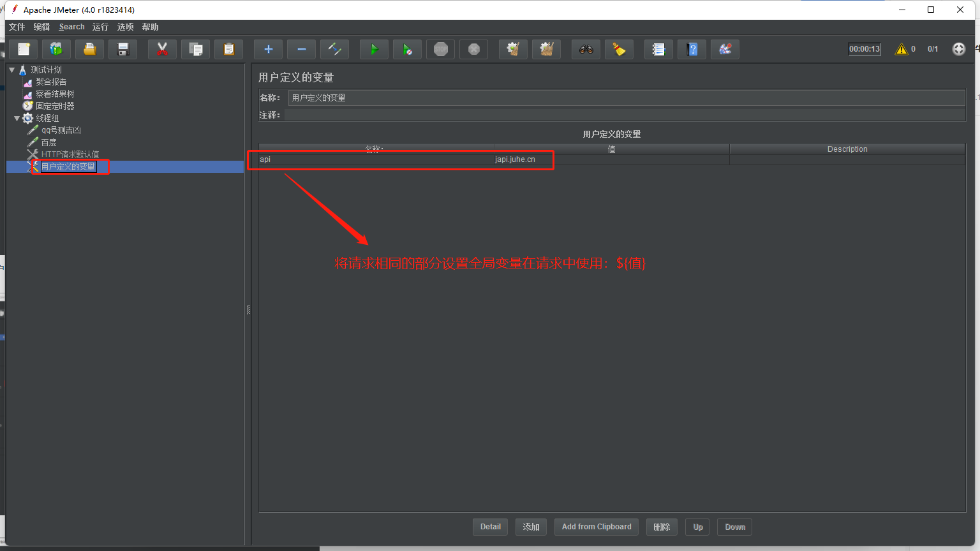Click the 值 column header
Screen dimensions: 980x551
click(x=611, y=149)
